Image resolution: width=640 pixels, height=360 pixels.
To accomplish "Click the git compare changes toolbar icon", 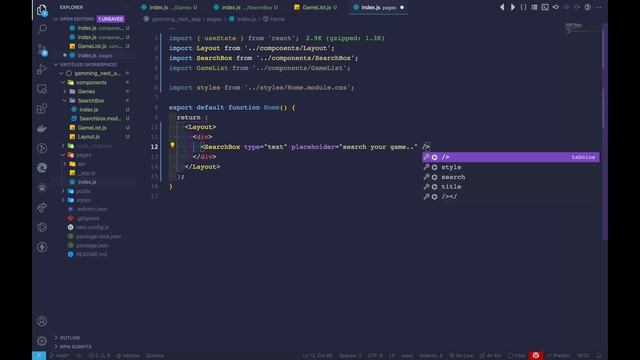I will (556, 7).
